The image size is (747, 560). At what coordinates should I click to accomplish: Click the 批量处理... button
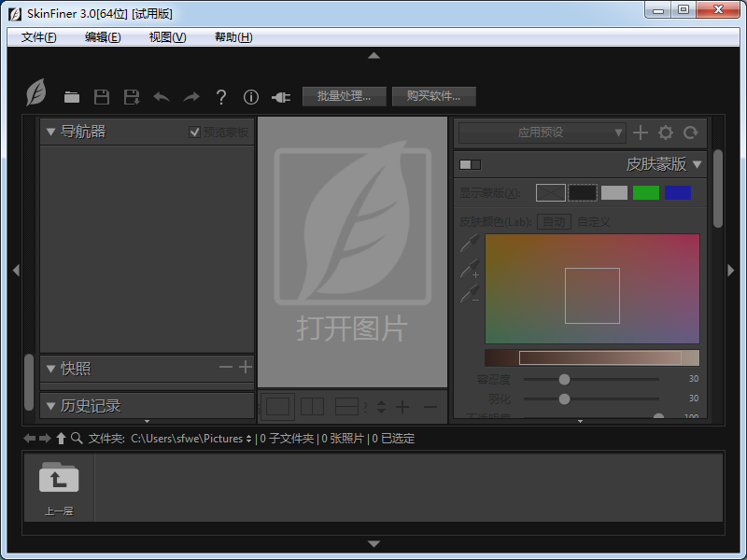click(x=344, y=96)
